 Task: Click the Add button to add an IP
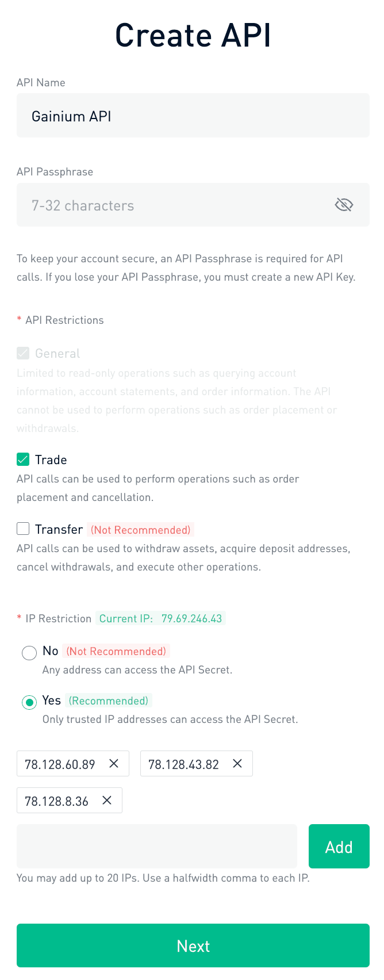[339, 846]
